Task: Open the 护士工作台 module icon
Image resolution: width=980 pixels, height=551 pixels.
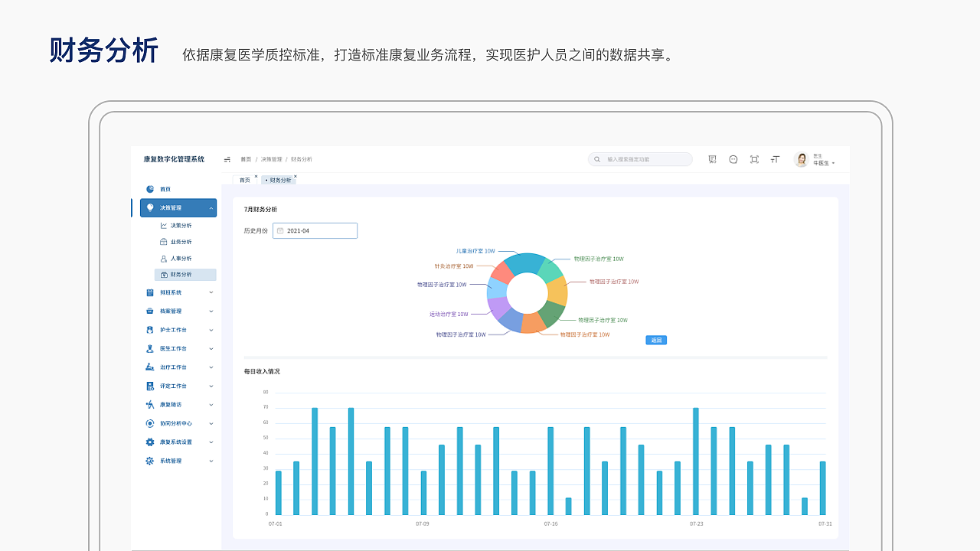Action: click(x=150, y=329)
